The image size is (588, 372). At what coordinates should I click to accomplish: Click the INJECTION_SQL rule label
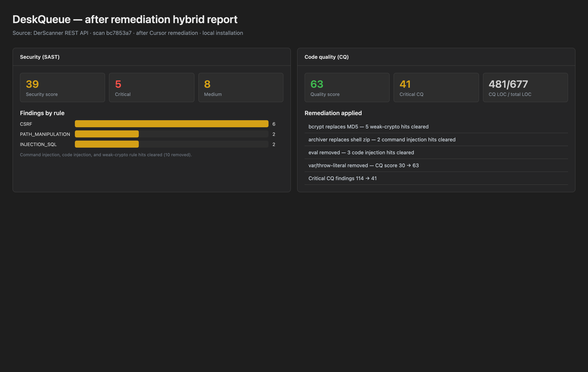[x=38, y=144]
